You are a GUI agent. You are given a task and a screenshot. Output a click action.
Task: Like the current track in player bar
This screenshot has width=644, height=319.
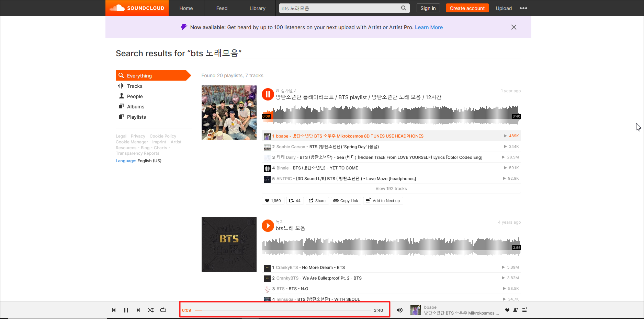click(507, 310)
